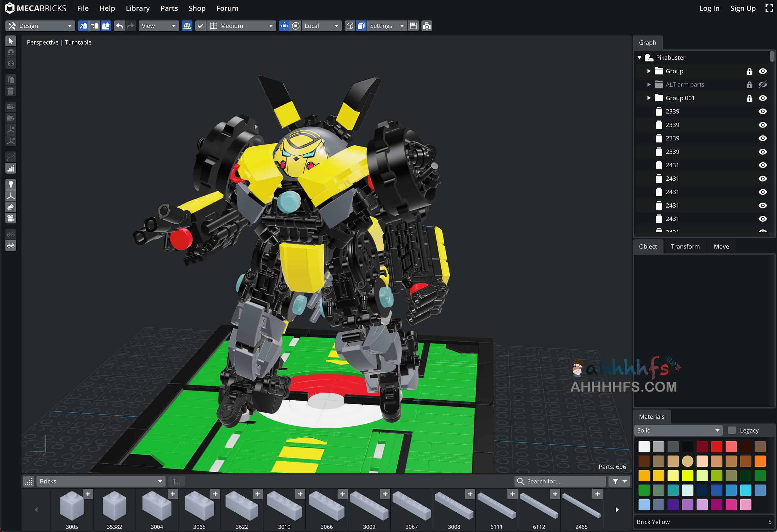Image resolution: width=777 pixels, height=532 pixels.
Task: Click the Sign Up link
Action: (743, 8)
